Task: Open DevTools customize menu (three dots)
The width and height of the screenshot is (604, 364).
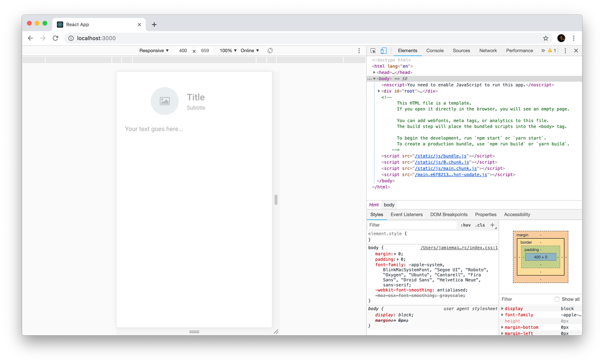Action: pos(565,51)
